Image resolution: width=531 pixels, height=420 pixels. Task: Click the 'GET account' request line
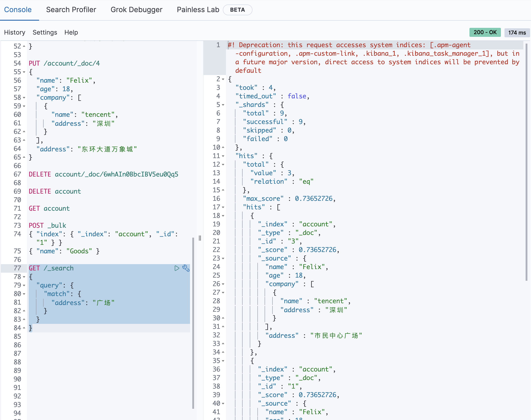49,208
